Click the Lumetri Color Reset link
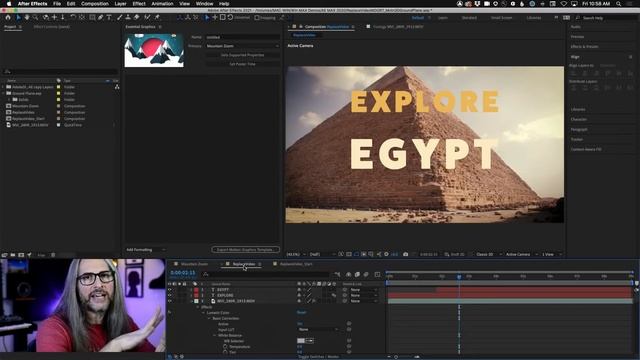The width and height of the screenshot is (640, 360). (301, 313)
